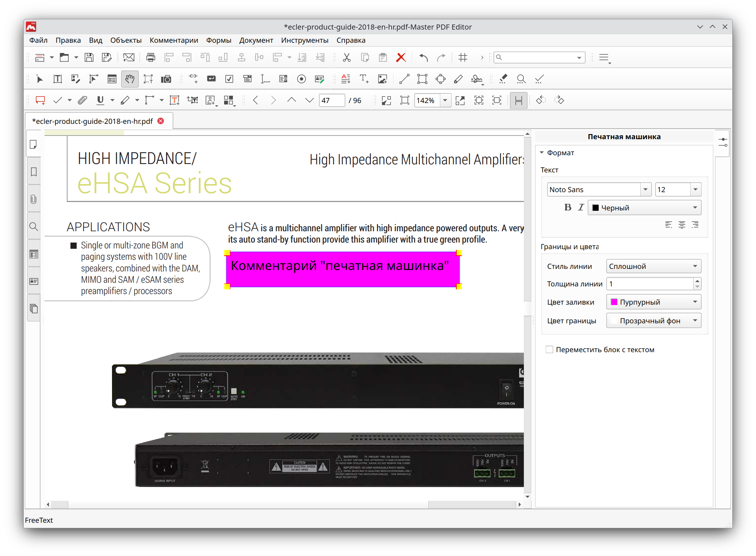Select the Hand tool

(130, 79)
